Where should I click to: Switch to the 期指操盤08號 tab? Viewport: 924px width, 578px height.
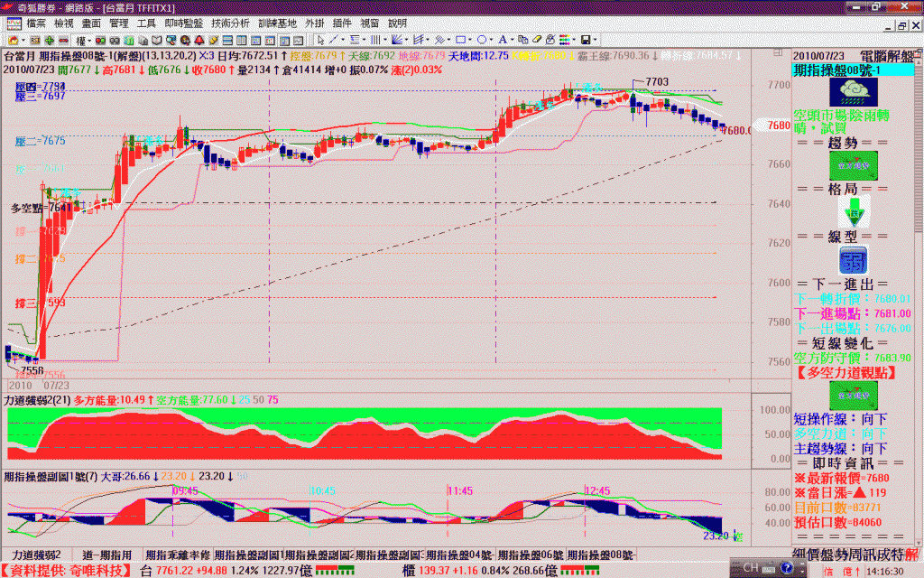(601, 555)
